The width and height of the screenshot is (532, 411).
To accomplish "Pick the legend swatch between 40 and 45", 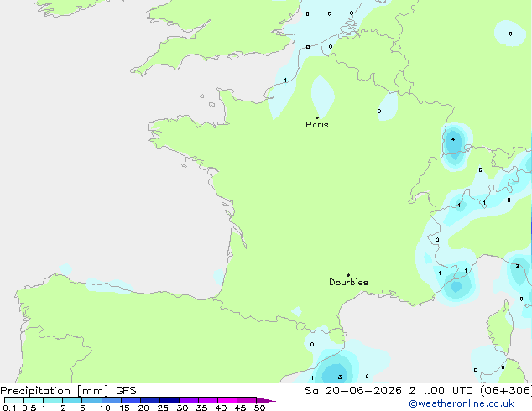I will (227, 400).
